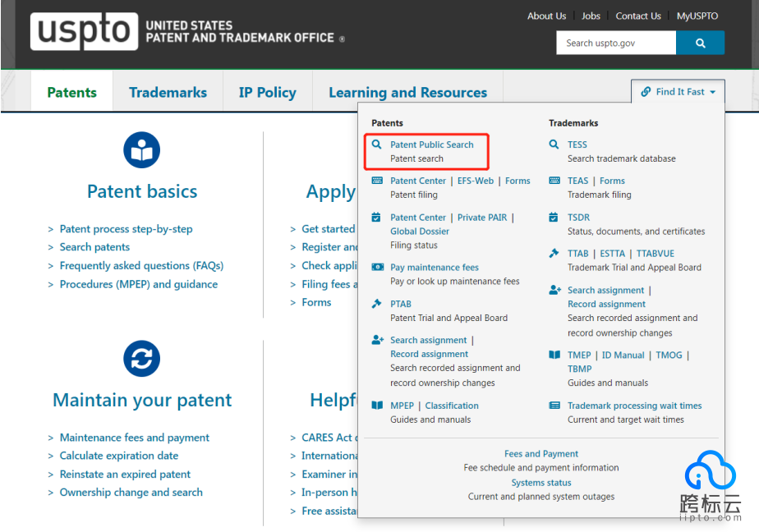Viewport: 759px width, 532px height.
Task: Open Ownership change and search link
Action: tap(131, 493)
